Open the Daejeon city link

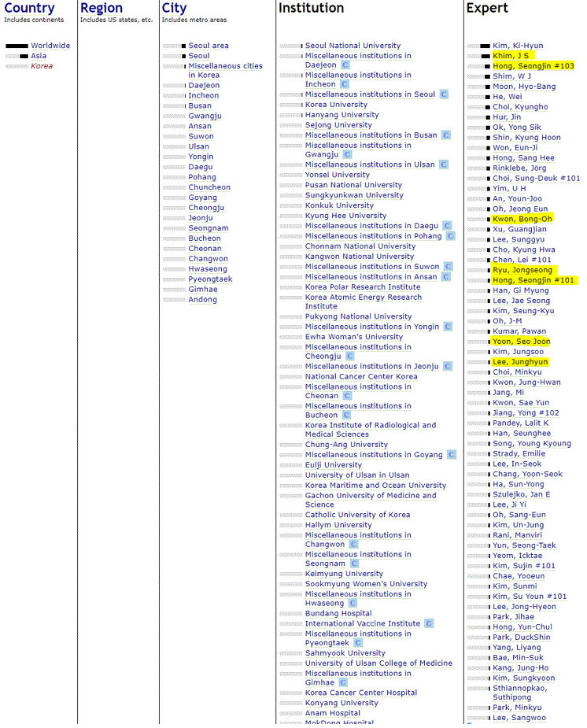point(204,86)
